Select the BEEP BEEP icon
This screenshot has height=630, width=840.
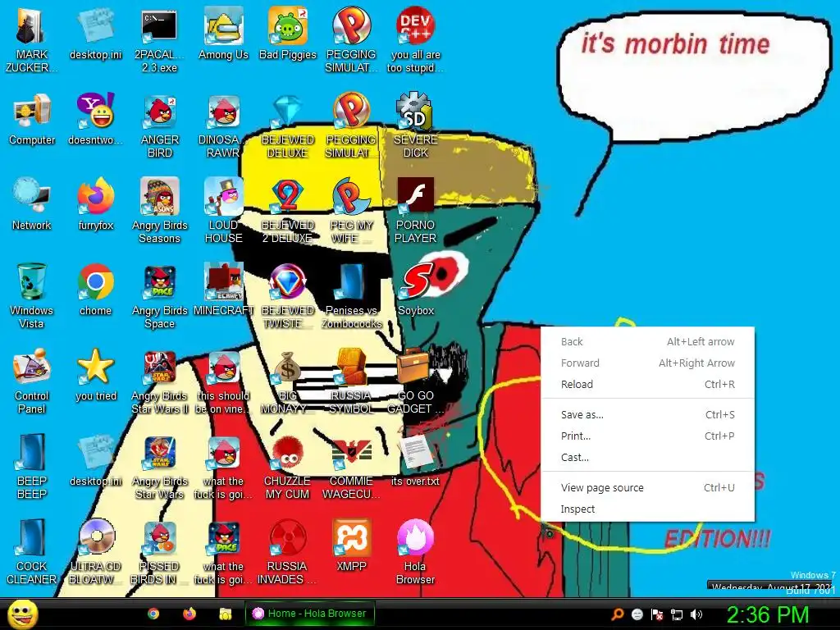pyautogui.click(x=32, y=466)
